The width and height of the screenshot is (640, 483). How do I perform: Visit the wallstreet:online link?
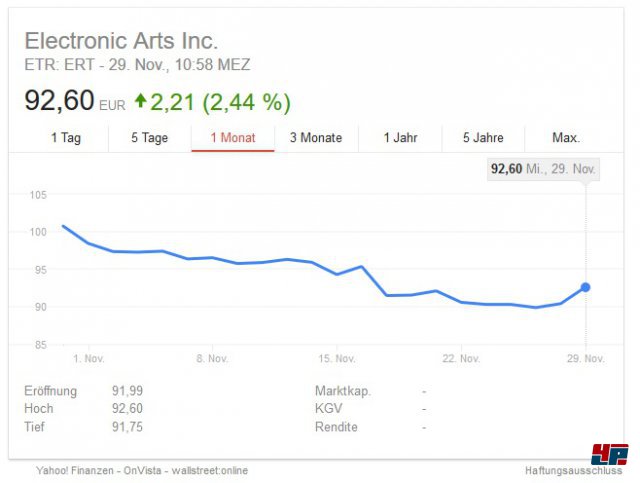click(x=209, y=470)
